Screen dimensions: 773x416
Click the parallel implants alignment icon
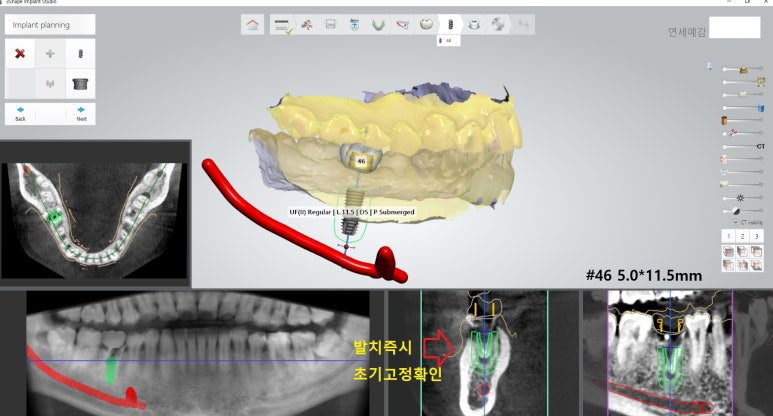(50, 84)
